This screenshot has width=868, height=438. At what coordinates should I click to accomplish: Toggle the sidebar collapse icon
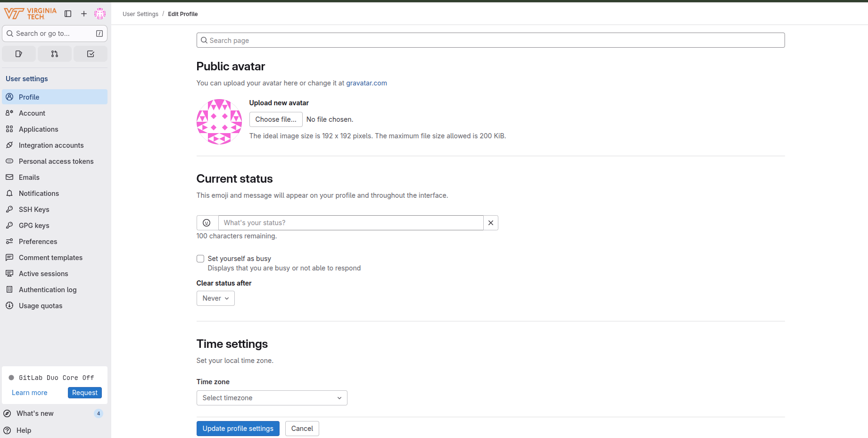click(68, 14)
